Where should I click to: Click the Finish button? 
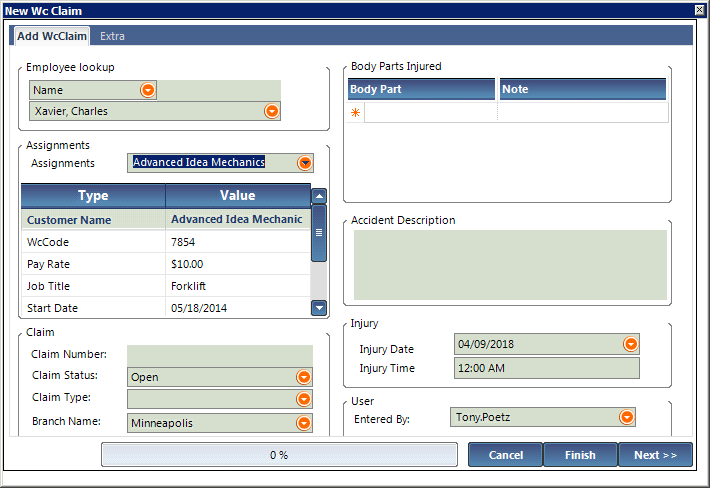(x=580, y=455)
